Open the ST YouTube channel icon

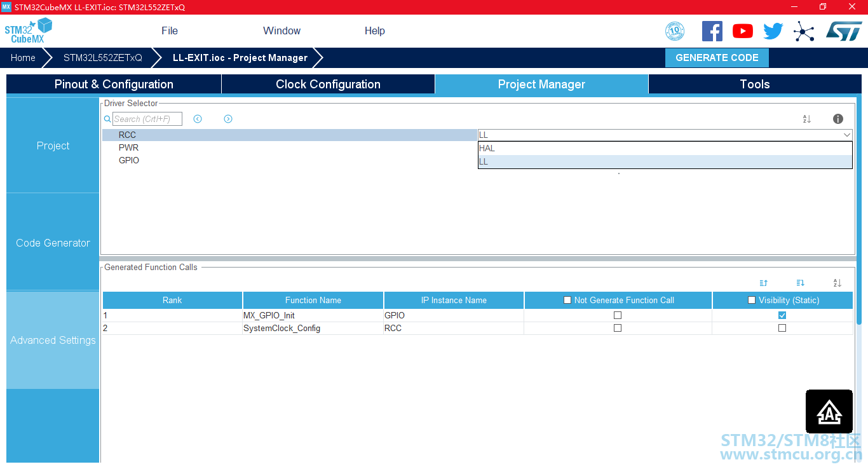pos(742,31)
